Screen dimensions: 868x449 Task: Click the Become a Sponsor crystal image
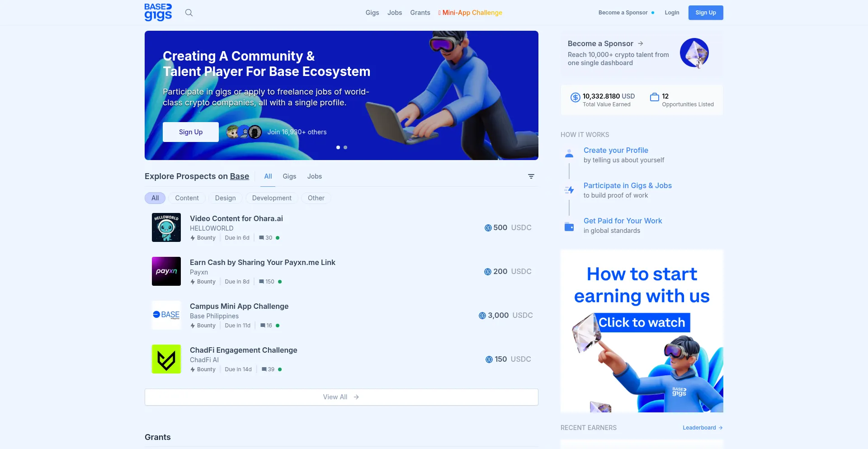[695, 53]
